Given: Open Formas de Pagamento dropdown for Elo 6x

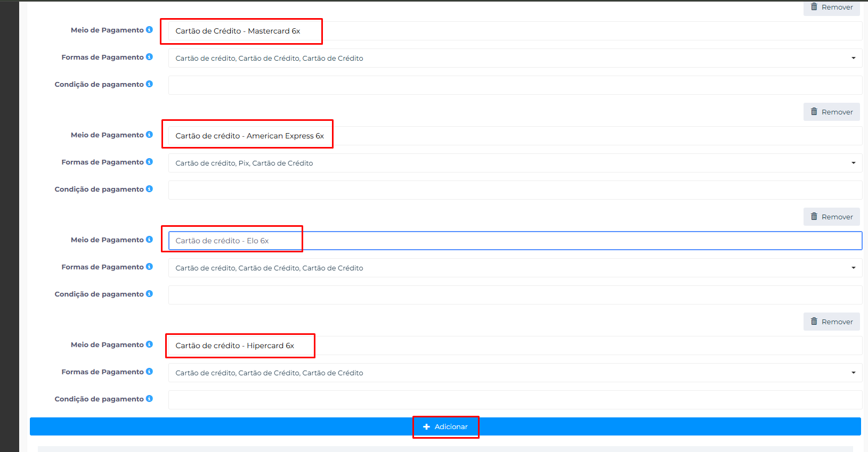Looking at the screenshot, I should [x=515, y=268].
